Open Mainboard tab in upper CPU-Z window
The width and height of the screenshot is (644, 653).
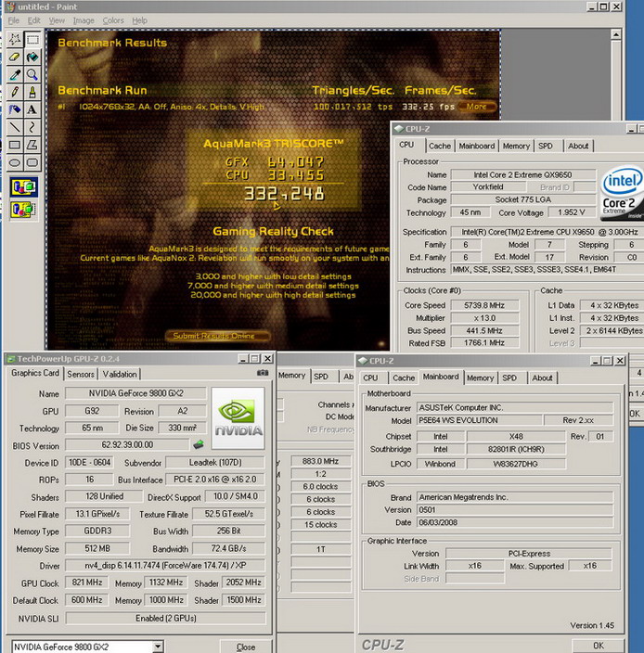pyautogui.click(x=477, y=146)
